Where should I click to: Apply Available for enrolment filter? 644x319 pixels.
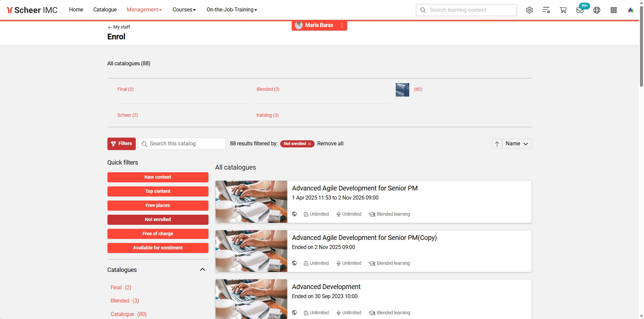(158, 248)
